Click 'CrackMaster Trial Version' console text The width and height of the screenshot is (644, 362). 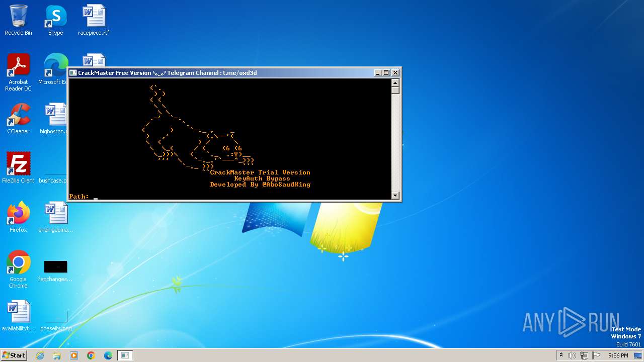coord(260,172)
